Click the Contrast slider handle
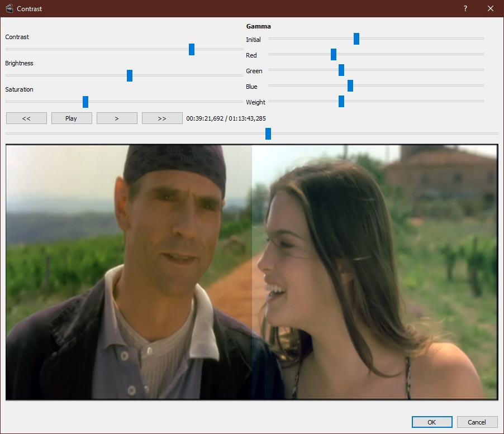The height and width of the screenshot is (434, 504). [x=192, y=50]
